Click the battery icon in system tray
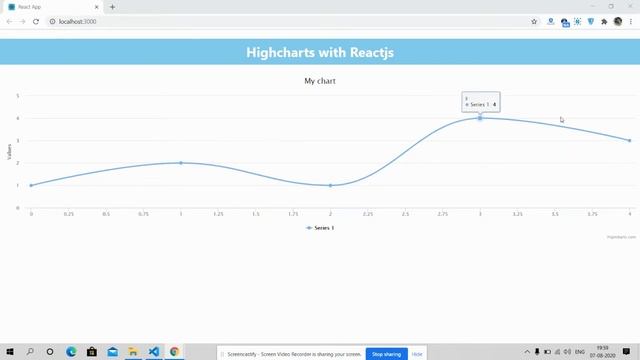Viewport: 640px width, 360px height. (x=547, y=351)
